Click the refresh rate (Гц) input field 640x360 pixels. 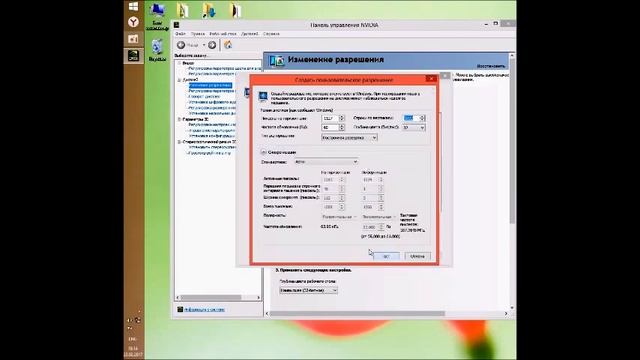[330, 128]
